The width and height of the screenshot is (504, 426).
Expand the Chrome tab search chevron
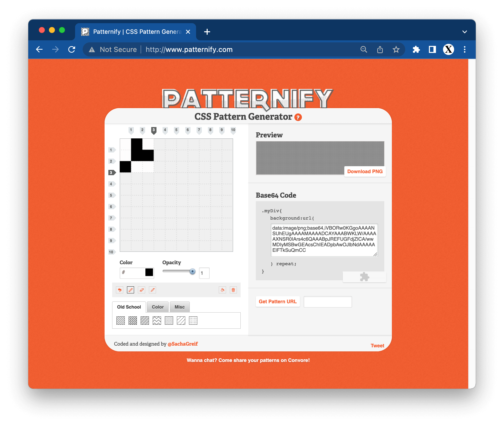click(x=465, y=32)
